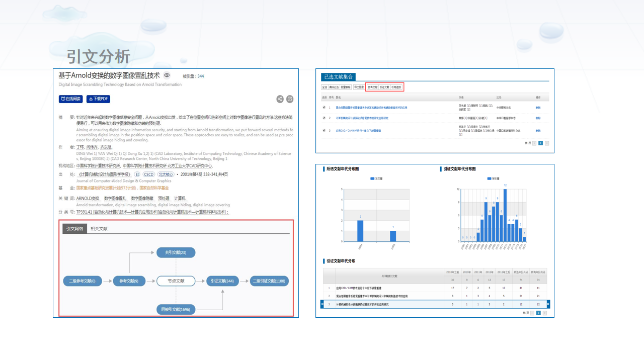Click the 引证文献 button in toolbar
This screenshot has width=644, height=362.
click(384, 87)
